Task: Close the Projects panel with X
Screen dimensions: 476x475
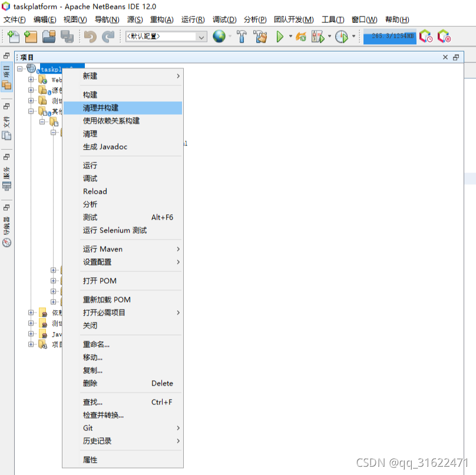Action: click(445, 57)
